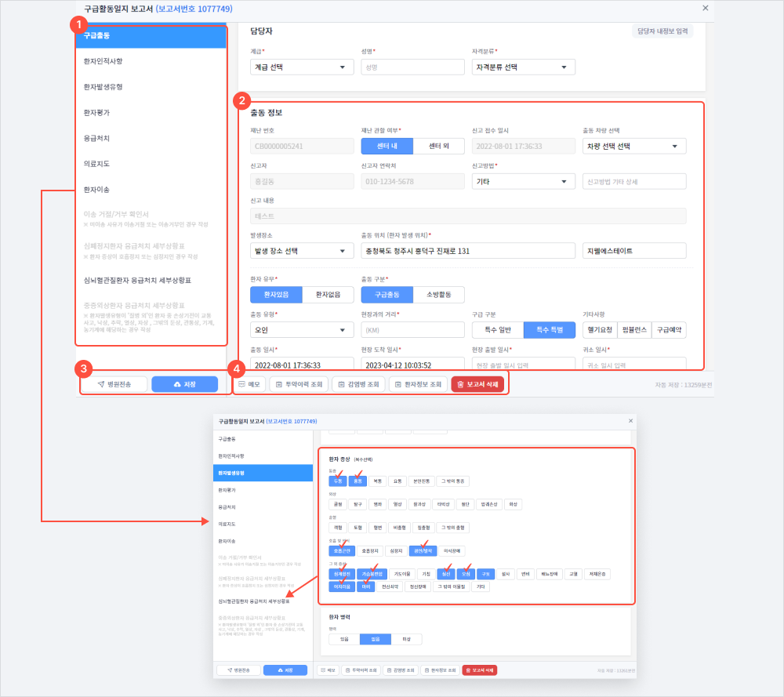Screen dimensions: 784x697
Task: Click 현장과의 거리 (KM) field
Action: [x=412, y=330]
